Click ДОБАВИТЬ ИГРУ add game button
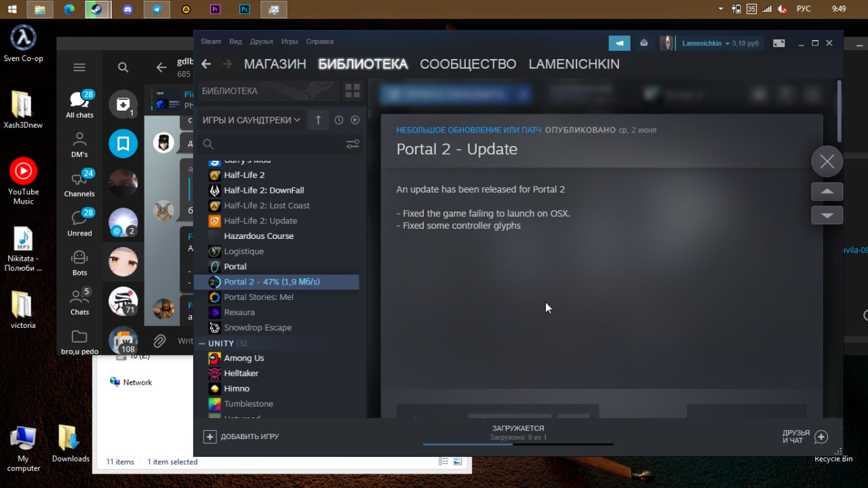This screenshot has width=868, height=488. 241,436
